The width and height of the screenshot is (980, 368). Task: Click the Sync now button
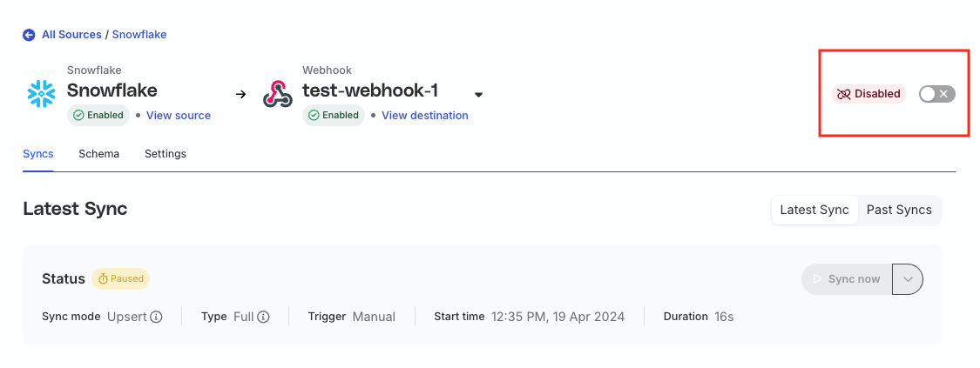tap(846, 278)
